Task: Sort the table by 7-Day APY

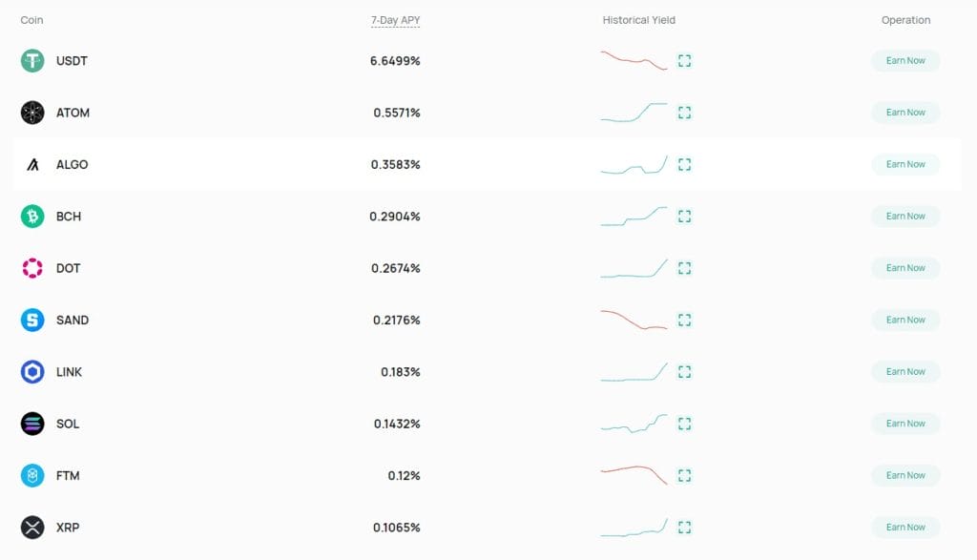Action: (x=395, y=19)
